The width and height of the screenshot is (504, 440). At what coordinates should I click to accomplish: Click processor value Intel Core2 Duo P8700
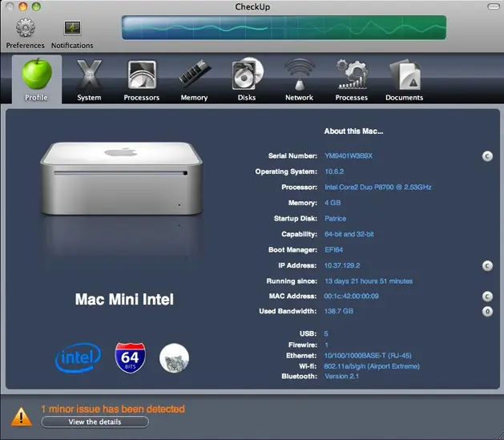pos(377,187)
